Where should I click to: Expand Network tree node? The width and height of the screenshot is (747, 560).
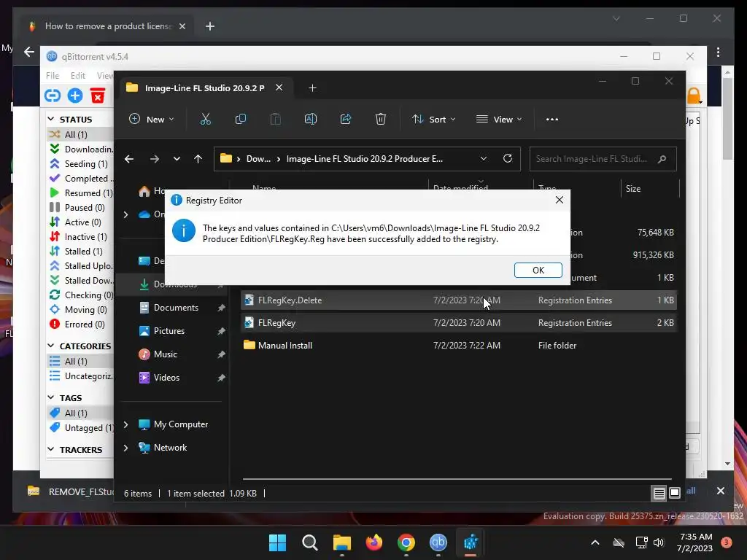pos(125,448)
